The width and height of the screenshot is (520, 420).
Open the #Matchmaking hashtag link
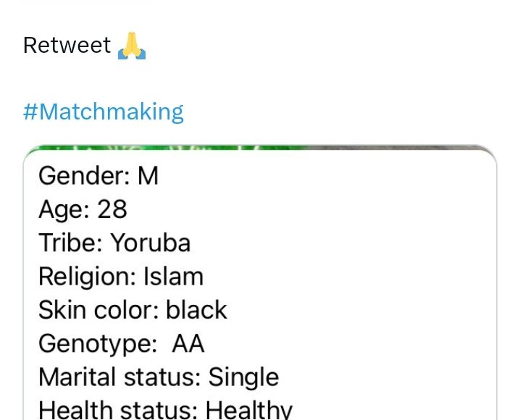(x=104, y=112)
